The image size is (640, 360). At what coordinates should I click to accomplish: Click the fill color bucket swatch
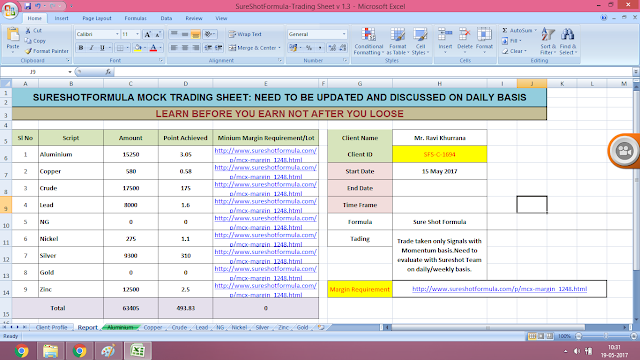click(x=138, y=48)
